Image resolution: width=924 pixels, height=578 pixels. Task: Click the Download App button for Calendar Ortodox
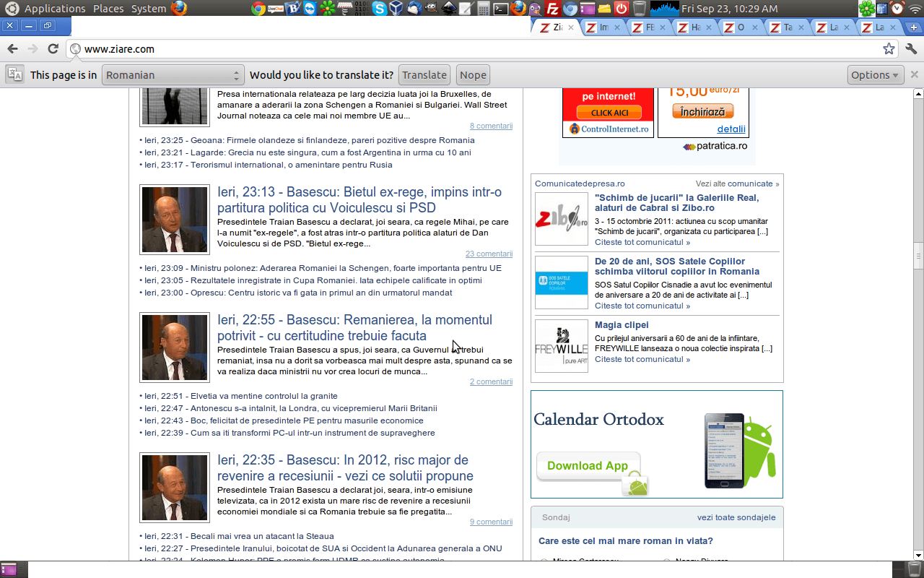[588, 466]
